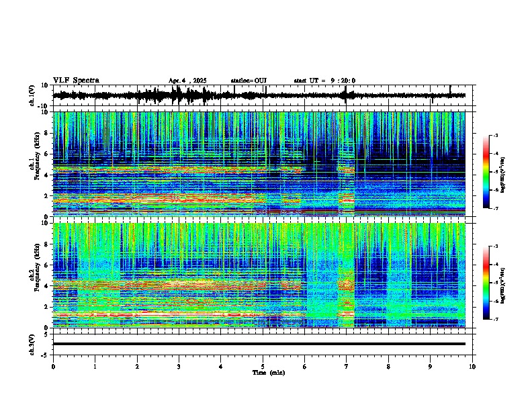Image resolution: width=532 pixels, height=411 pixels.
Task: Click the ch.1 voltage waveform trace
Action: coord(259,95)
